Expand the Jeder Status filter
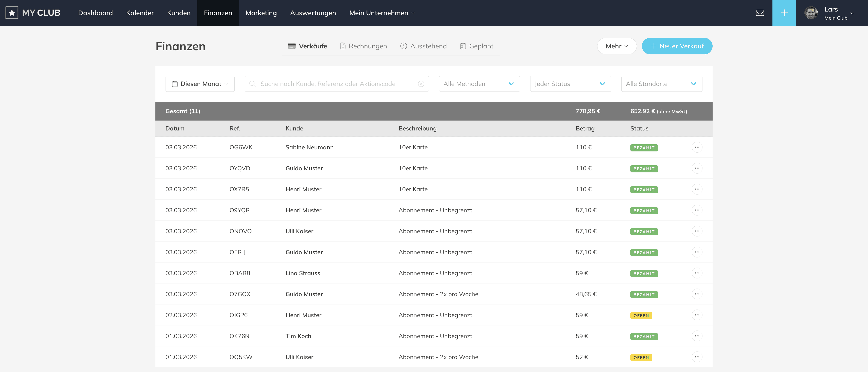Viewport: 868px width, 372px height. [570, 84]
